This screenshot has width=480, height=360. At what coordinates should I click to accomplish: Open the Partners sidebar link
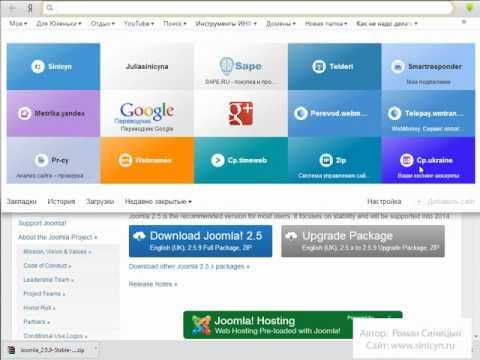tap(36, 322)
